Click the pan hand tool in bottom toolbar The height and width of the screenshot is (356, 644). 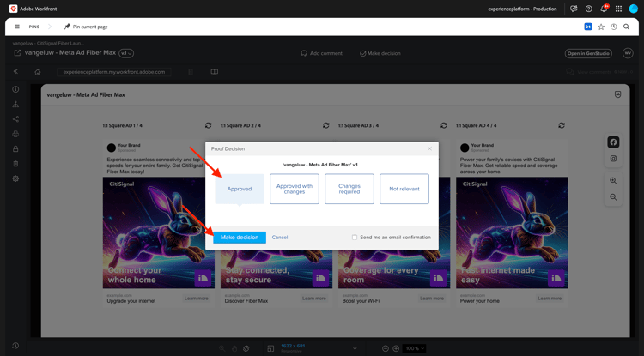point(234,348)
